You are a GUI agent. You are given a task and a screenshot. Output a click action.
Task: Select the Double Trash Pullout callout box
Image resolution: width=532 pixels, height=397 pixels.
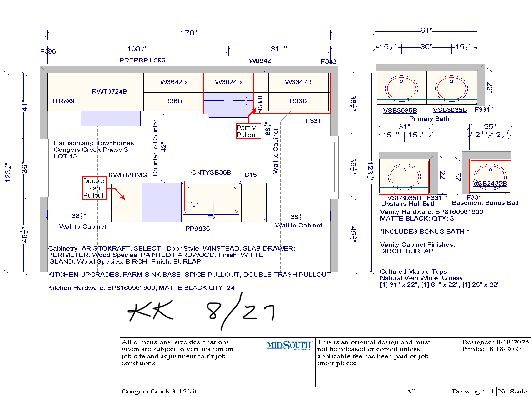(94, 188)
